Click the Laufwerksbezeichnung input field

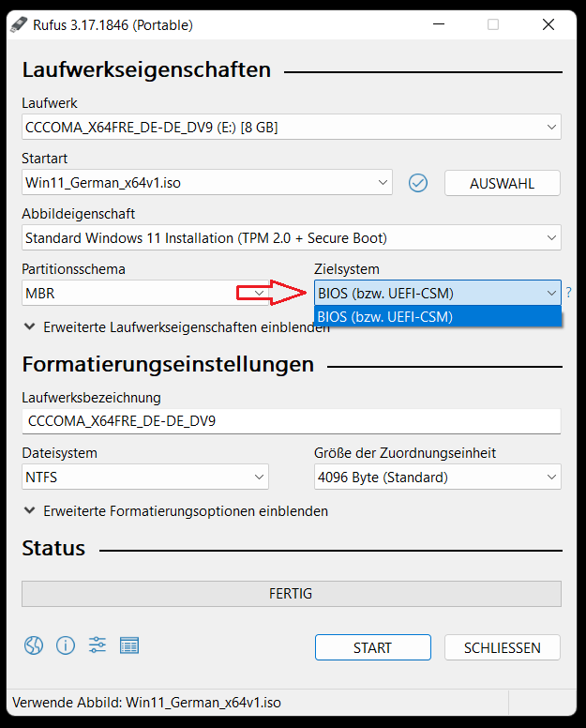pos(292,421)
